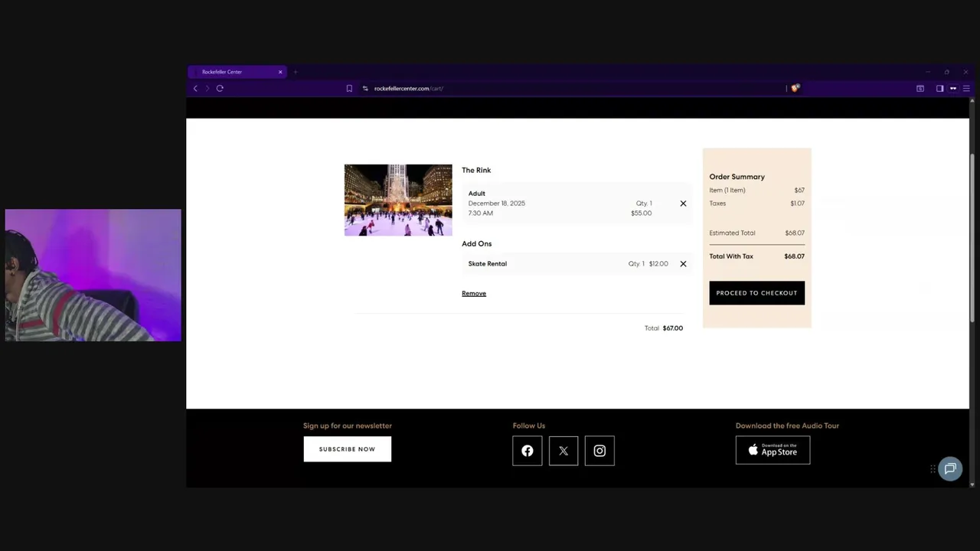Open the chat widget bubble
This screenshot has height=551, width=980.
pos(950,468)
